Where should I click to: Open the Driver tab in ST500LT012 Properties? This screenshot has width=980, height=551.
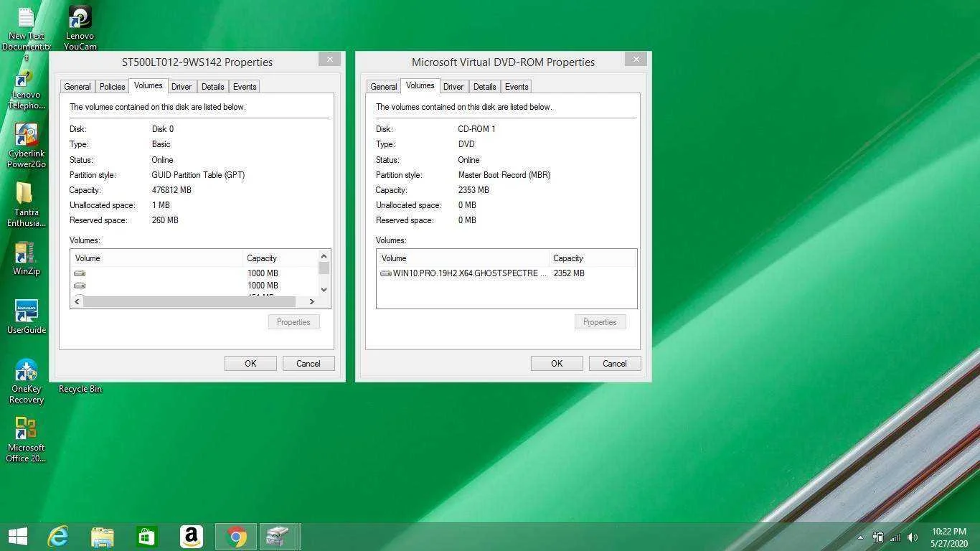coord(182,87)
